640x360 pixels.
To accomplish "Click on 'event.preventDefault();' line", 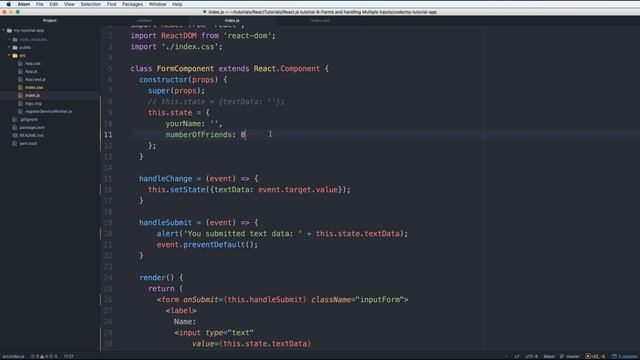I will click(x=207, y=245).
